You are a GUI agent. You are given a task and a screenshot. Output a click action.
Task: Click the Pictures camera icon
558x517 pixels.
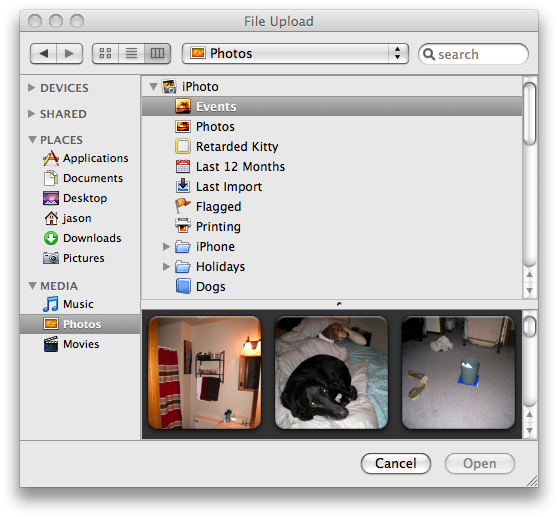point(51,258)
